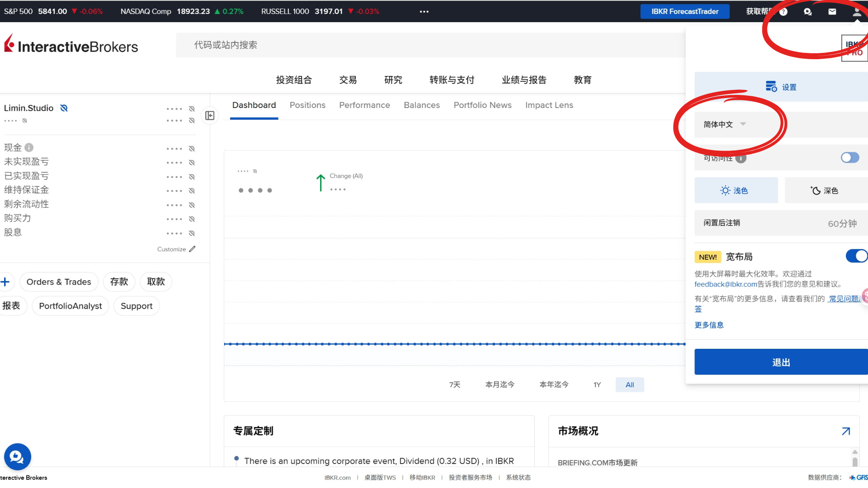Open the user profile icon
This screenshot has width=868, height=488.
(857, 12)
